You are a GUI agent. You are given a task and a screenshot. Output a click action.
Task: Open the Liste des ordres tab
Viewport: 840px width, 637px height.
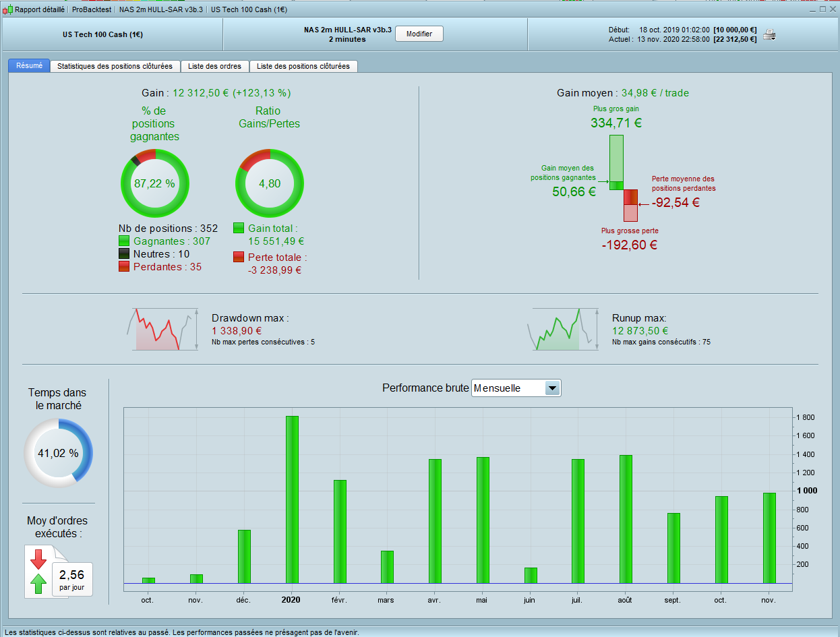[x=215, y=66]
